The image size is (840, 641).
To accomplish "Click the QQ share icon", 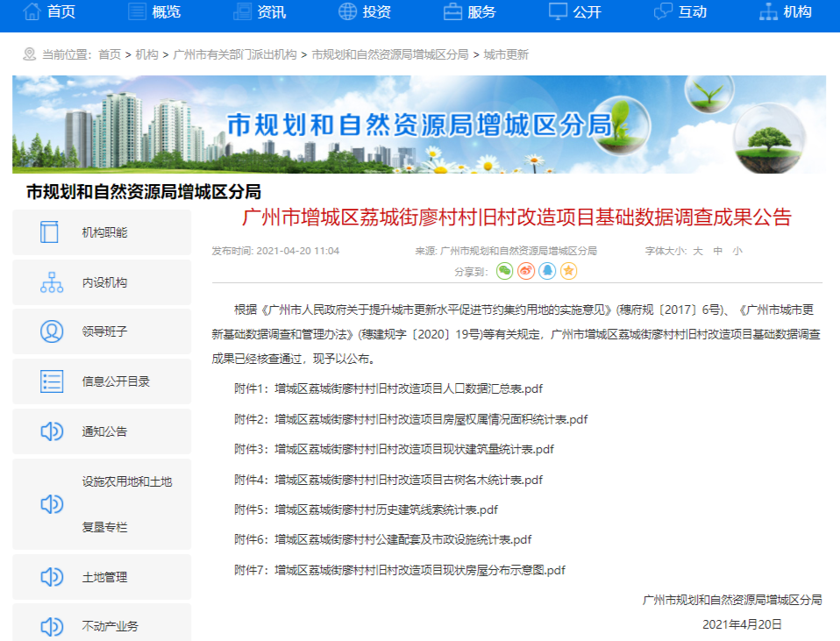I will click(x=547, y=271).
